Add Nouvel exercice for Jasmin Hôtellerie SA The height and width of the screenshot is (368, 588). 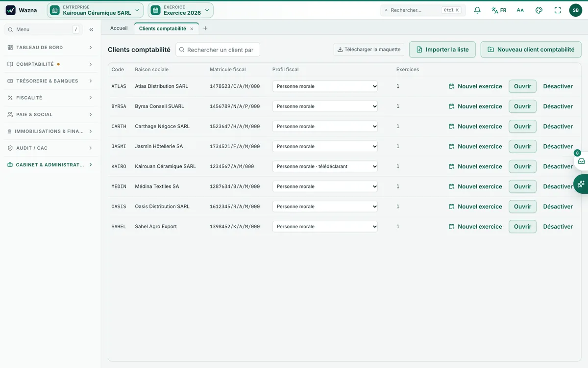tap(475, 147)
